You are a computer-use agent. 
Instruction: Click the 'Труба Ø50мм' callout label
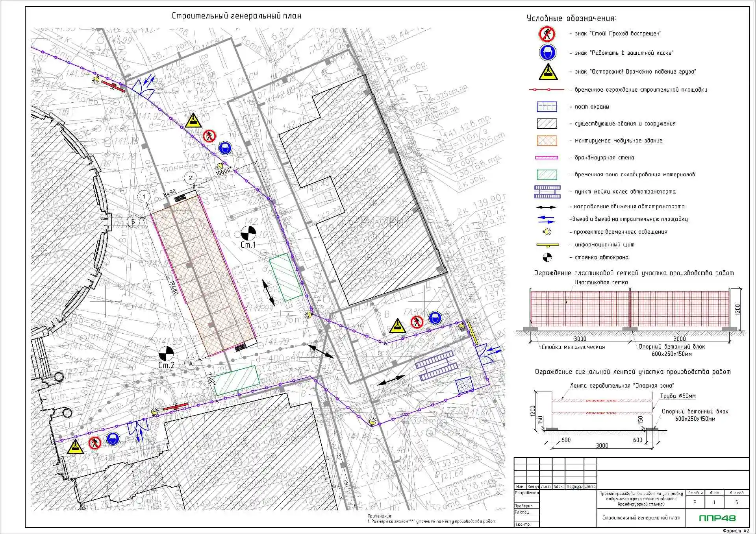(678, 396)
